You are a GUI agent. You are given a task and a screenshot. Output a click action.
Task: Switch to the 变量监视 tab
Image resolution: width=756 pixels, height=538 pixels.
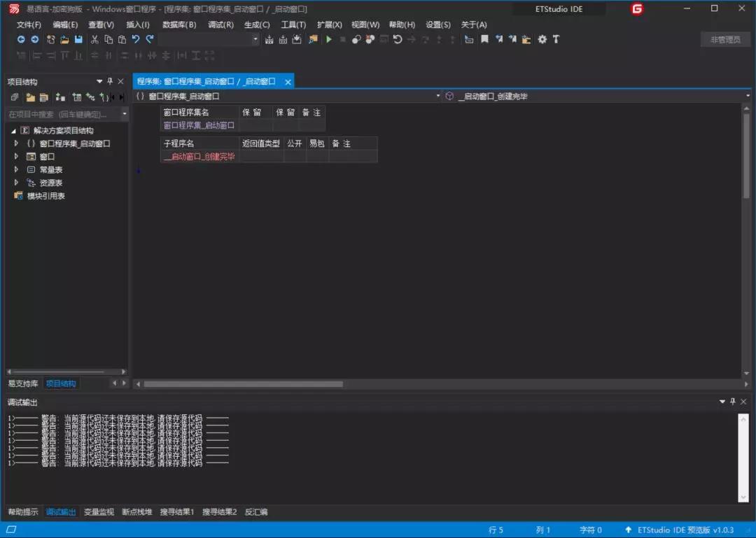[99, 512]
